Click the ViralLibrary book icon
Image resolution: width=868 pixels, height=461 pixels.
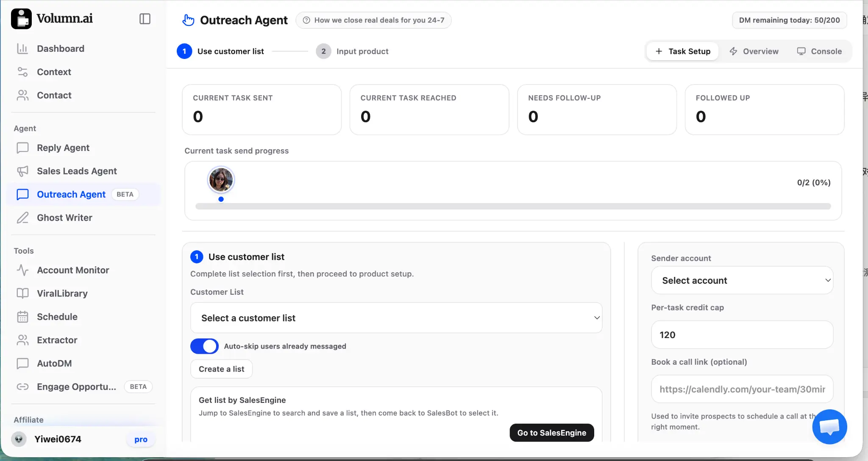pos(22,293)
